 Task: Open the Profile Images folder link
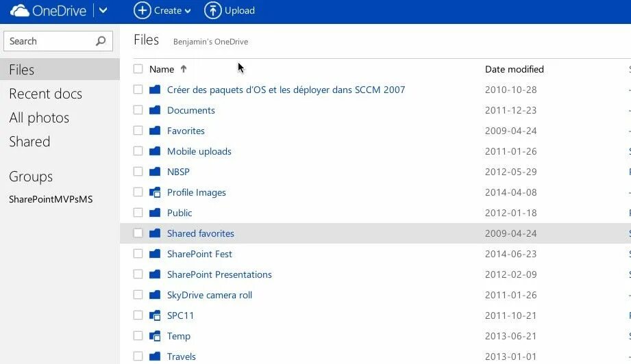197,192
